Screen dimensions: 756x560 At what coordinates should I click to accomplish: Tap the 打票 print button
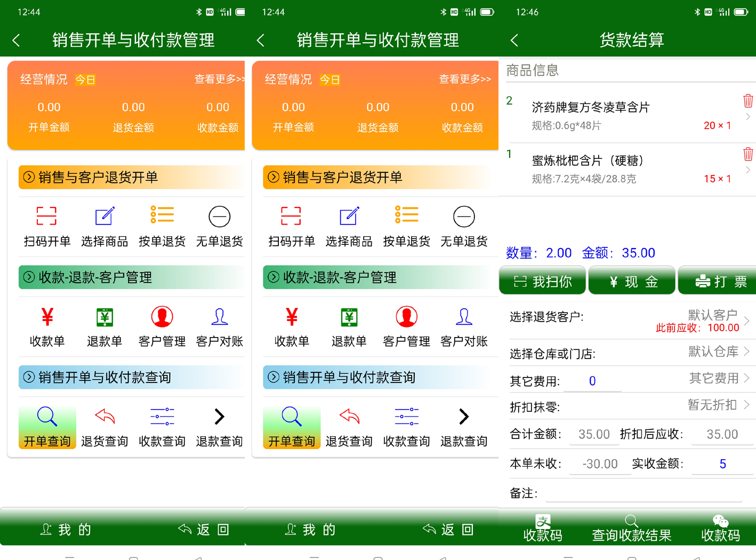(718, 281)
